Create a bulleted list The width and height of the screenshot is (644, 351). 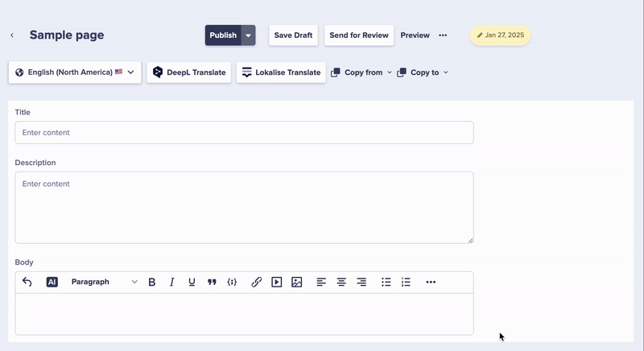pyautogui.click(x=386, y=282)
